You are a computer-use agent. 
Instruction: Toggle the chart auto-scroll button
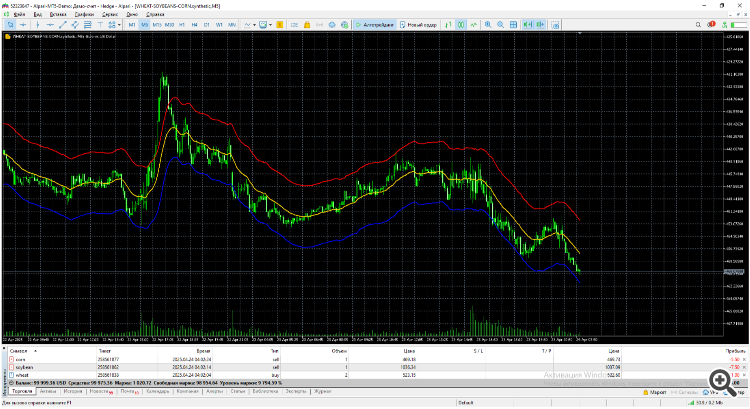pyautogui.click(x=525, y=25)
